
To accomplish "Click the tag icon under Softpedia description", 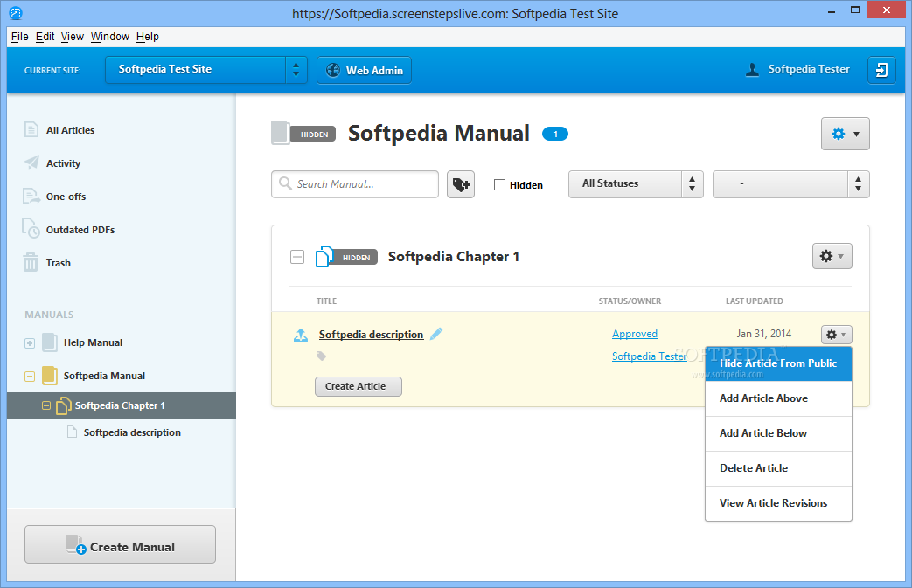I will pos(321,356).
